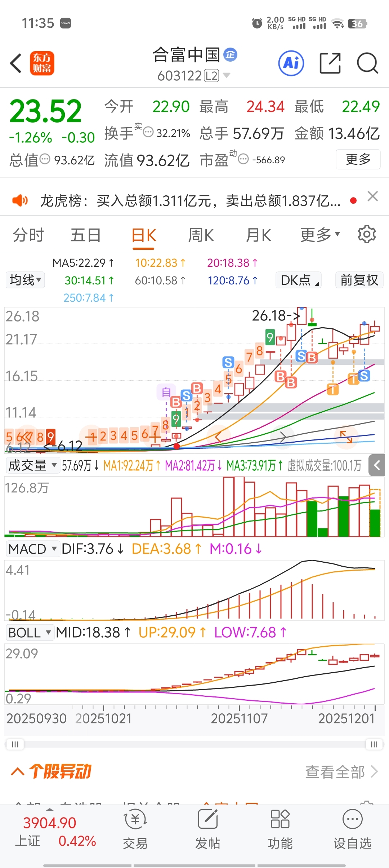The height and width of the screenshot is (868, 389).
Task: Close the 龙虎榜 notice banner
Action: [373, 196]
